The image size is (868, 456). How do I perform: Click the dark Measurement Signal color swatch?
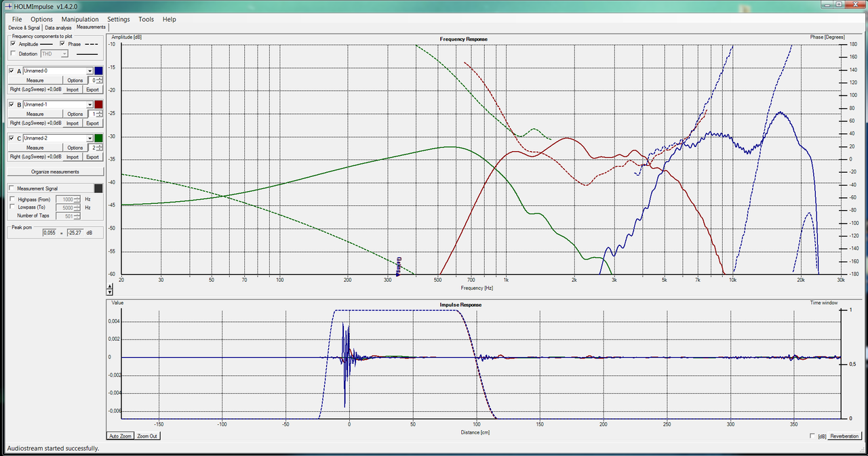pos(99,188)
